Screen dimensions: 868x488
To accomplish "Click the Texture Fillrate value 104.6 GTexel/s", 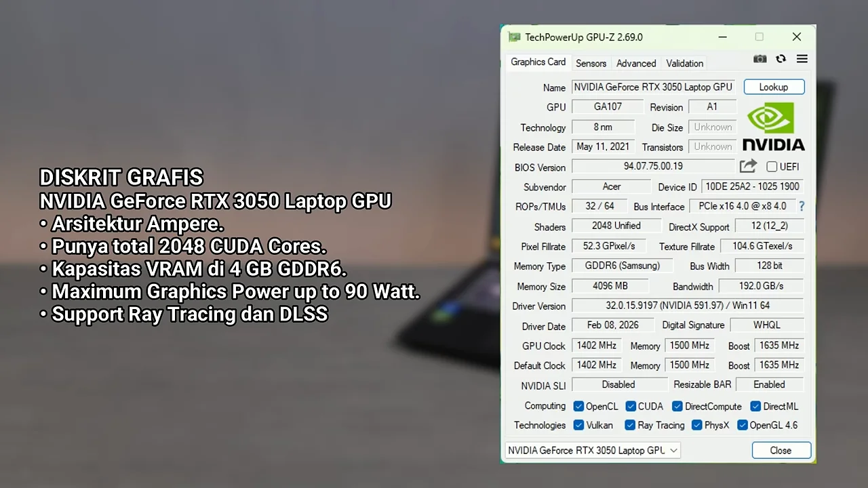I will (x=762, y=246).
